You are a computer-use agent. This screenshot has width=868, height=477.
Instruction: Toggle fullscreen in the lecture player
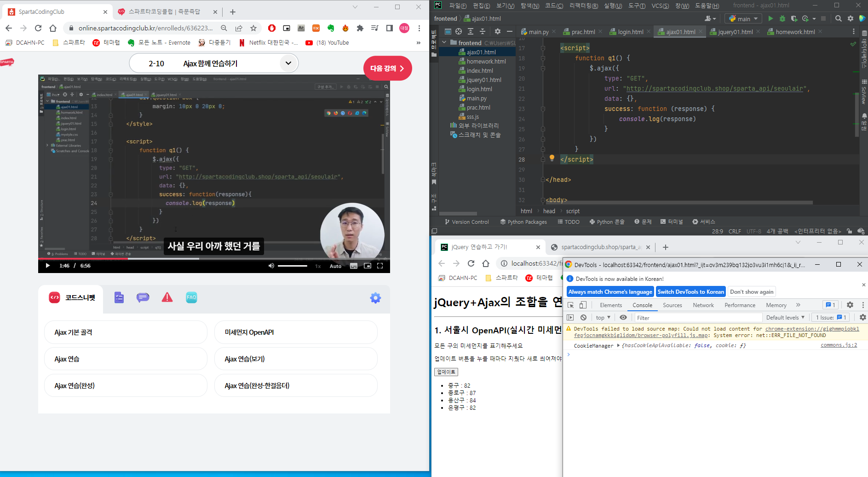380,266
